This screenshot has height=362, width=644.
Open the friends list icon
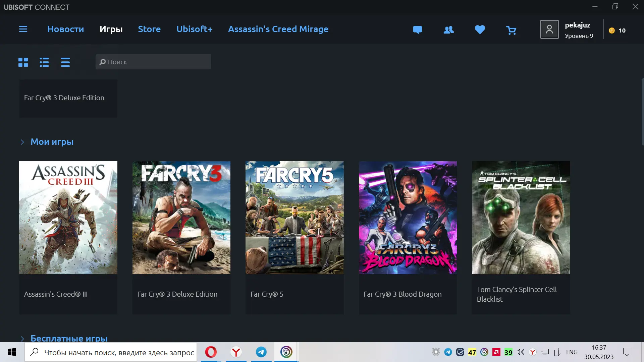click(x=449, y=30)
